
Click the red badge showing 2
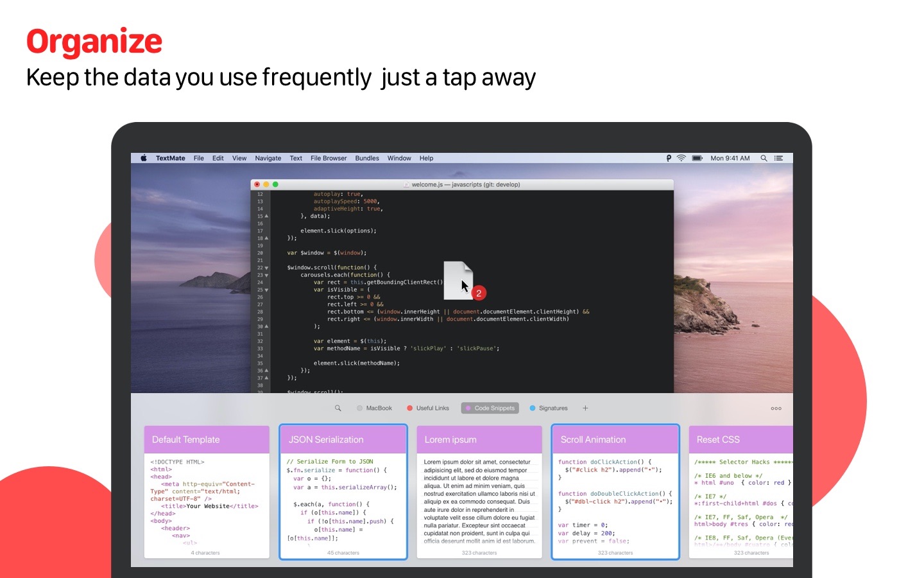pos(479,293)
